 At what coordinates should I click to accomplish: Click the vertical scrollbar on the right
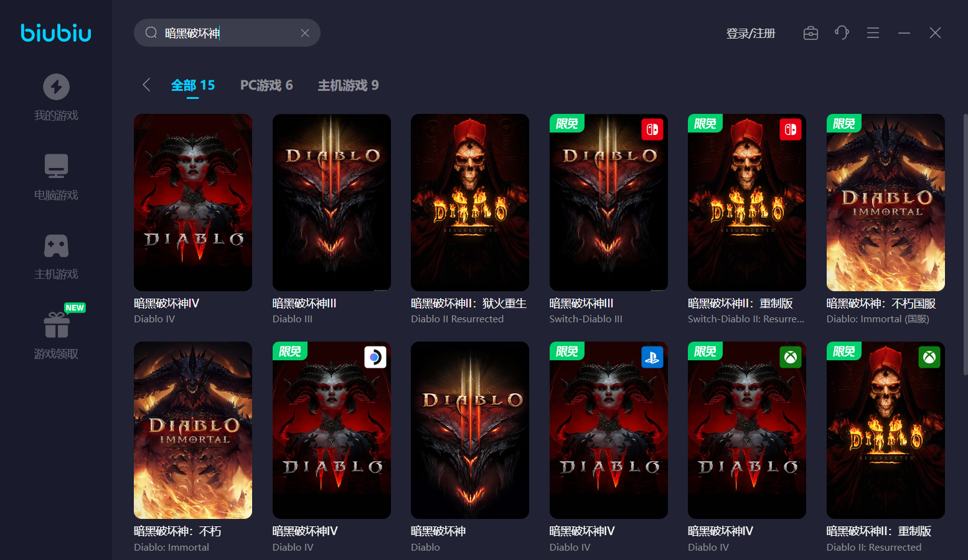pyautogui.click(x=965, y=249)
